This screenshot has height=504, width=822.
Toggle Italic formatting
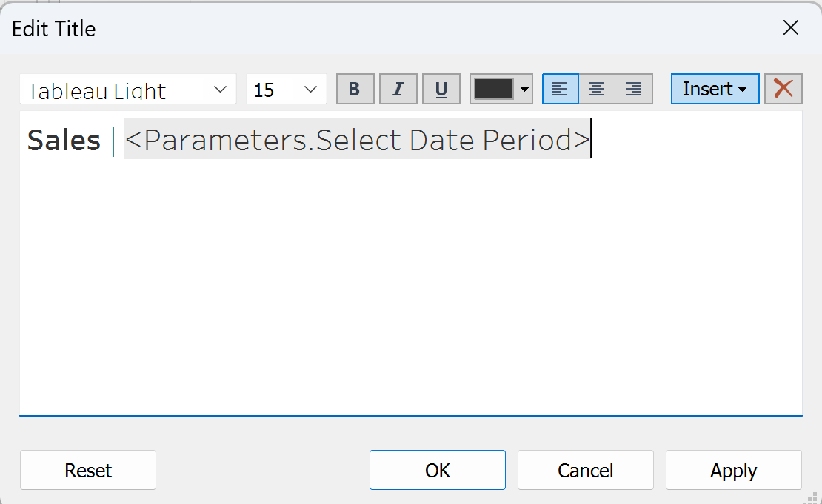tap(398, 90)
